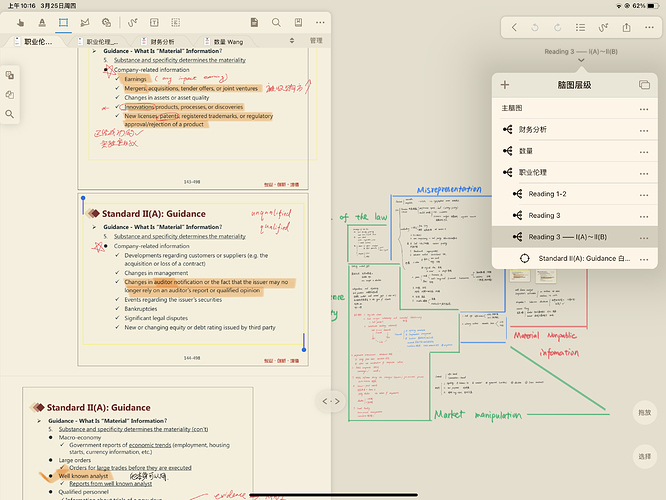Open options for Reading 1-2 row
The image size is (666, 500).
coord(644,195)
